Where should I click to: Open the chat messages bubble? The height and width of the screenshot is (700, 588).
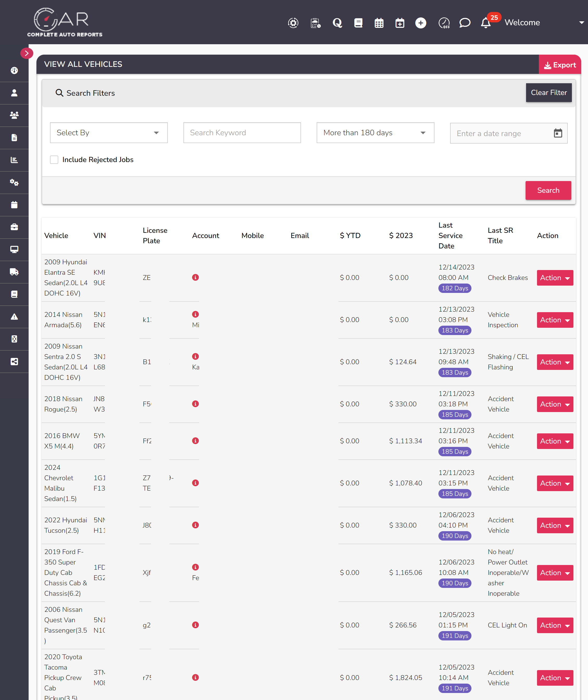pyautogui.click(x=465, y=23)
